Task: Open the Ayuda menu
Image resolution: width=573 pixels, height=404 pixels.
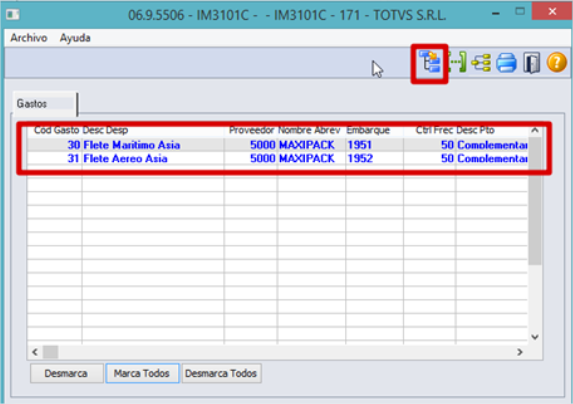Action: [x=75, y=38]
